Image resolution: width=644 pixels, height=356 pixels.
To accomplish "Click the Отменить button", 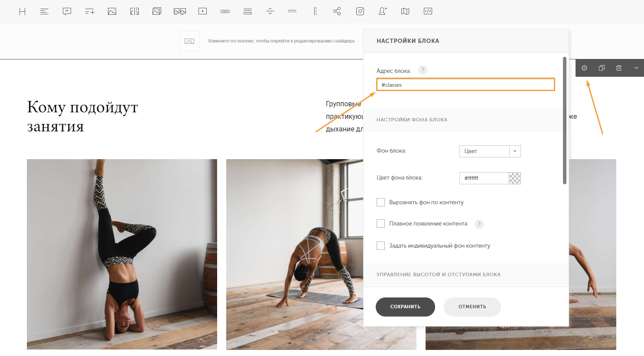I will [472, 307].
